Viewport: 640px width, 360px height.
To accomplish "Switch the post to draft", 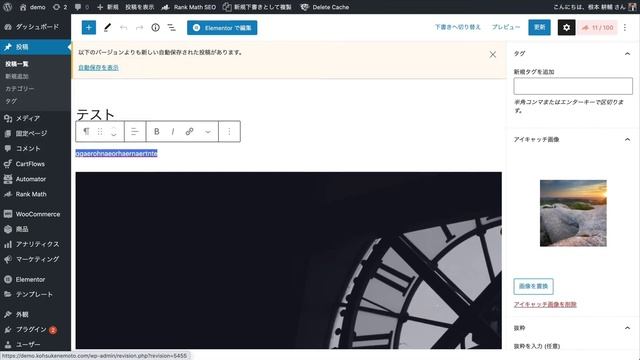I will tap(458, 27).
